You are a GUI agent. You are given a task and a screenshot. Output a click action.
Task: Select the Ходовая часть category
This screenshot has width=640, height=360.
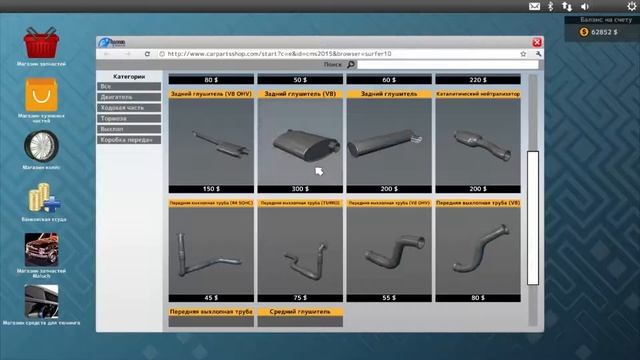point(129,108)
